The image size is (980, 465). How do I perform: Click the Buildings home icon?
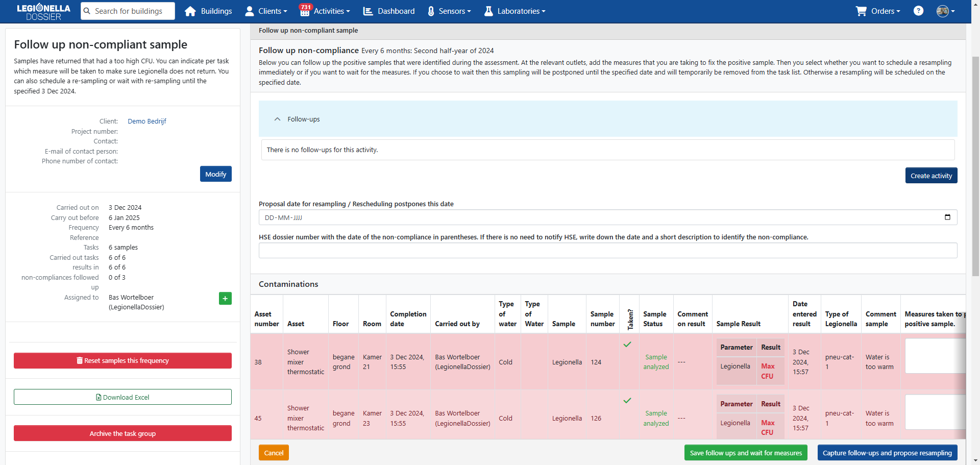(190, 11)
